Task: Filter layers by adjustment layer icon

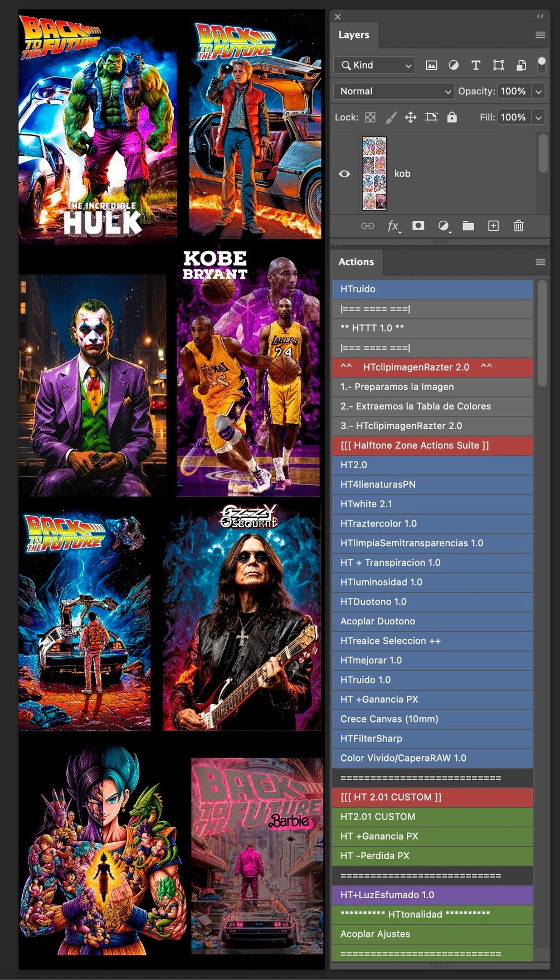Action: pos(454,65)
